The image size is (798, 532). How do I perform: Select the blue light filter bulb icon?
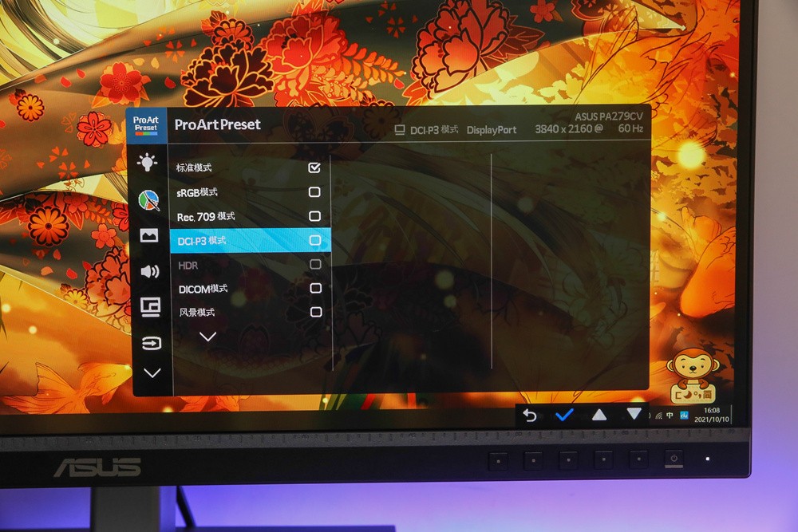[147, 162]
